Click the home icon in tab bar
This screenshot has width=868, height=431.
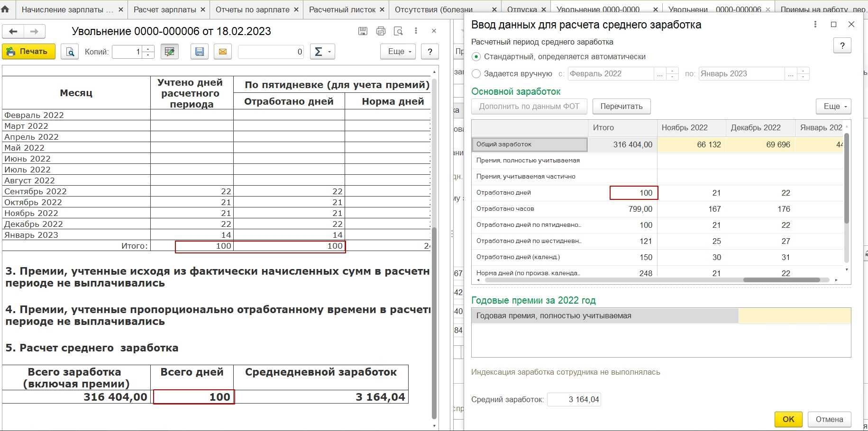click(x=6, y=9)
